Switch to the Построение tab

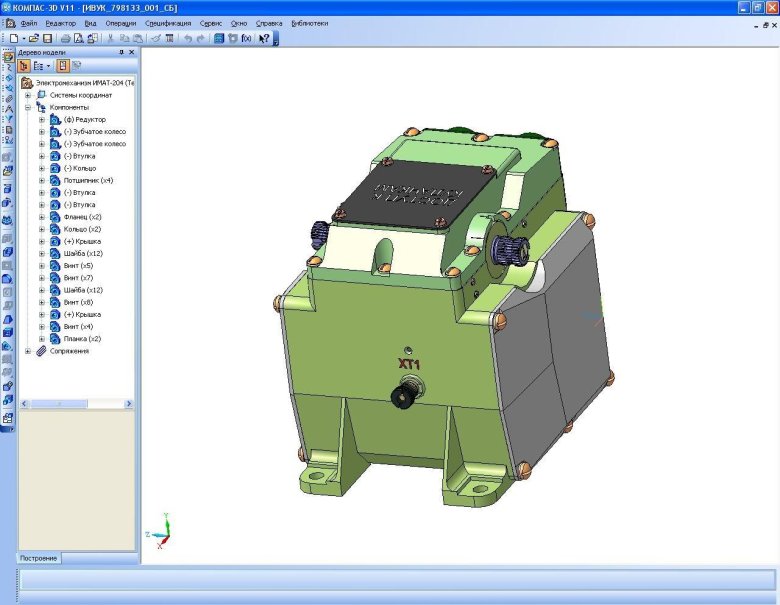tap(40, 558)
